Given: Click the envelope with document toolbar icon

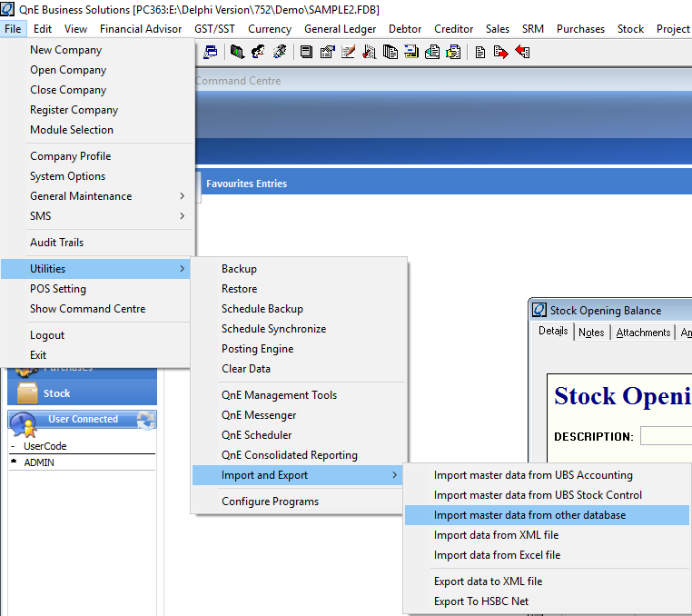Looking at the screenshot, I should (432, 52).
